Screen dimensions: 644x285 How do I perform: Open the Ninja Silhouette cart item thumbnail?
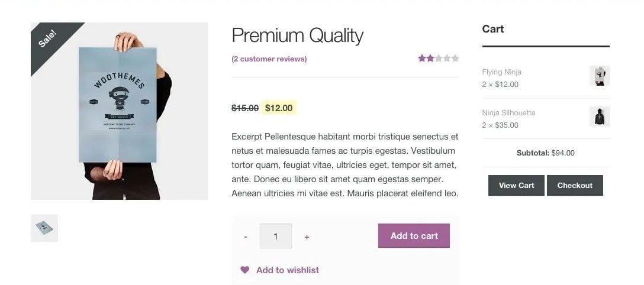599,117
